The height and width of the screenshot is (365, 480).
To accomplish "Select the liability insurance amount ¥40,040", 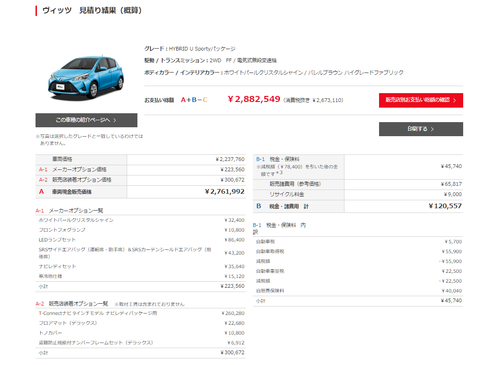I will pyautogui.click(x=452, y=291).
